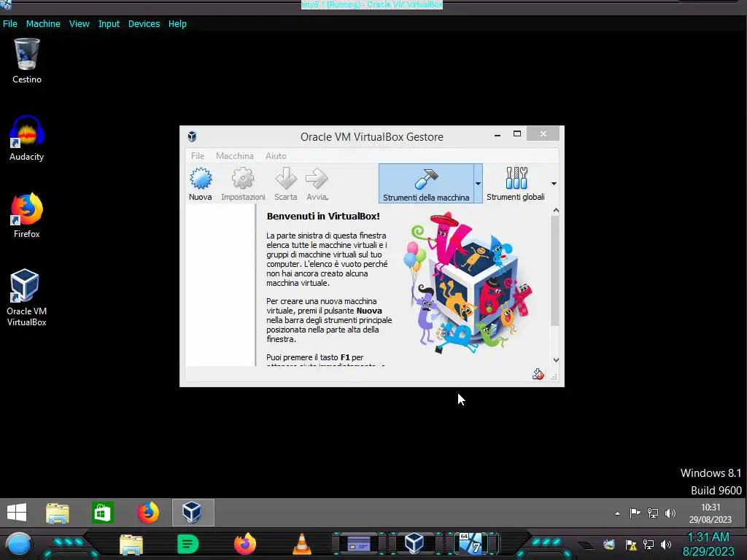Open Windows Store on guest taskbar
This screenshot has height=560, width=747.
pyautogui.click(x=103, y=513)
